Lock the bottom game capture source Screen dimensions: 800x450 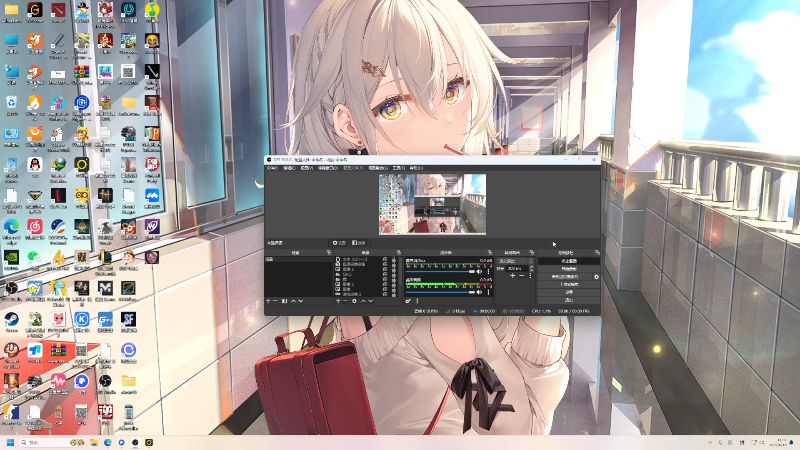pos(394,294)
